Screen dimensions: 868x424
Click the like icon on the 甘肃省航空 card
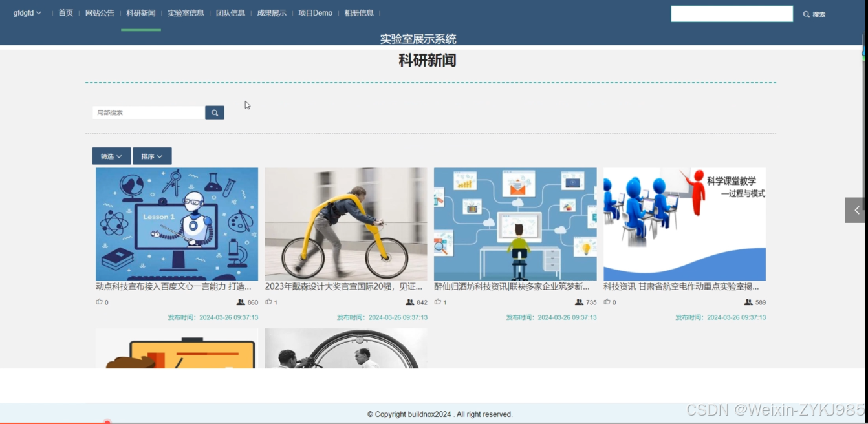point(607,302)
